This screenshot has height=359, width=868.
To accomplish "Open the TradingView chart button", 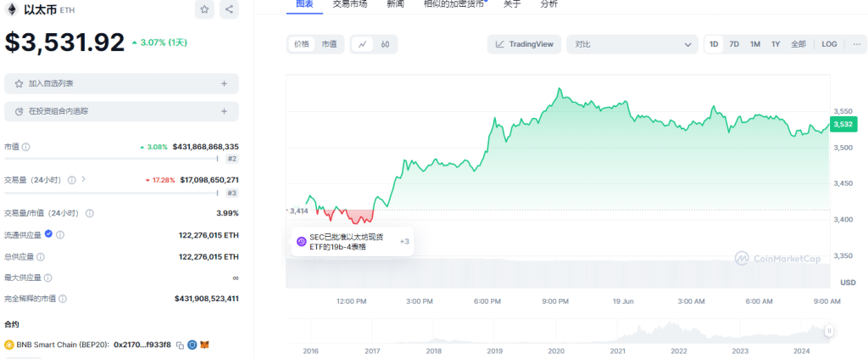I will point(524,44).
